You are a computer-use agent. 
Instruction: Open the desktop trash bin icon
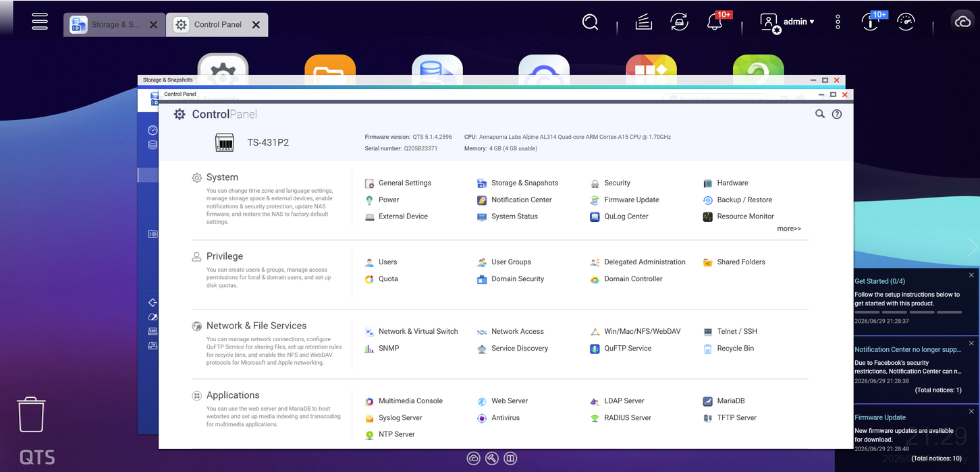tap(31, 414)
